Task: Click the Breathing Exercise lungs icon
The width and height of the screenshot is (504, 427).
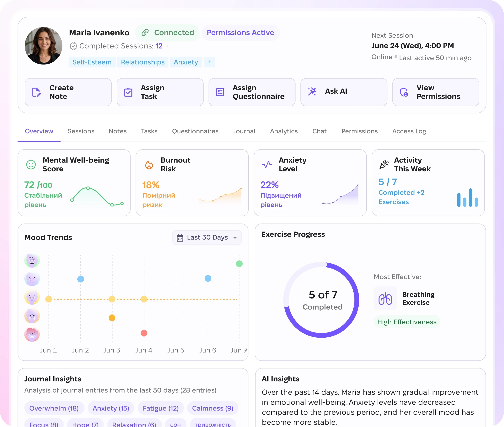Action: (x=385, y=298)
